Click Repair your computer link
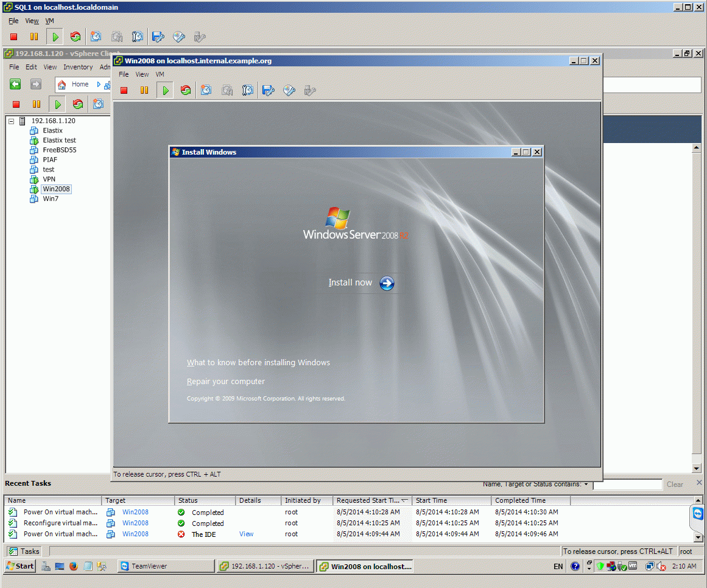Screen dimensions: 707x588 coord(226,382)
